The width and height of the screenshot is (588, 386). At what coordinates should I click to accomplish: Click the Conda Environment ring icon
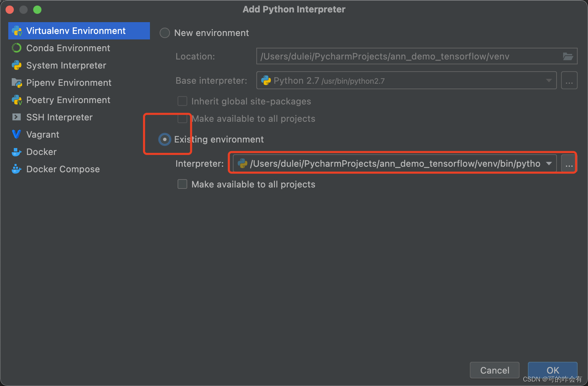(17, 48)
